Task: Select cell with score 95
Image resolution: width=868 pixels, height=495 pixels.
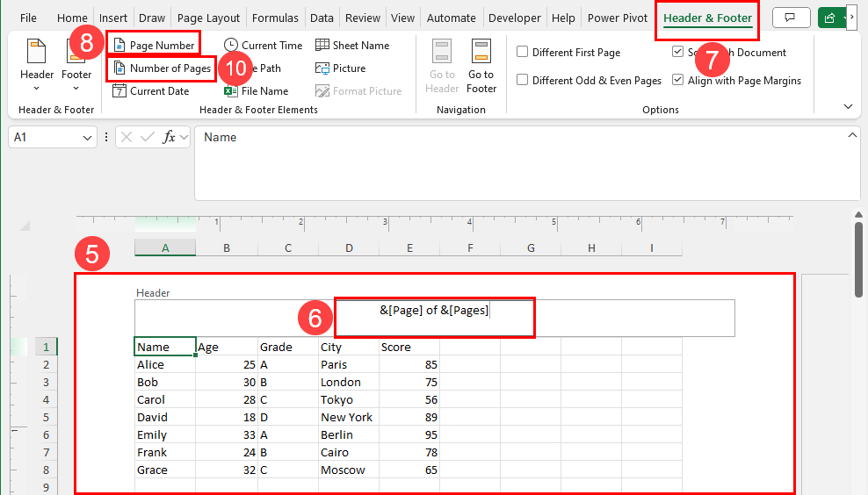Action: coord(409,434)
